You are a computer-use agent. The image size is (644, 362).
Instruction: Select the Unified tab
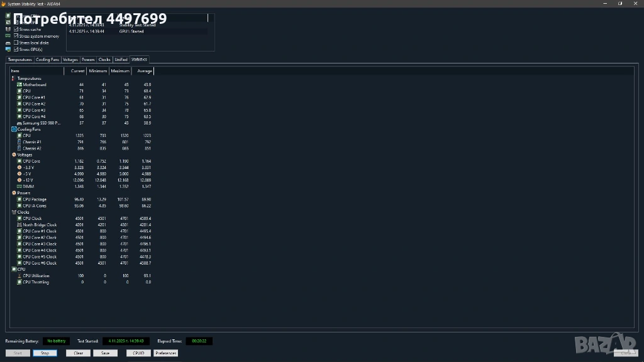pos(121,60)
